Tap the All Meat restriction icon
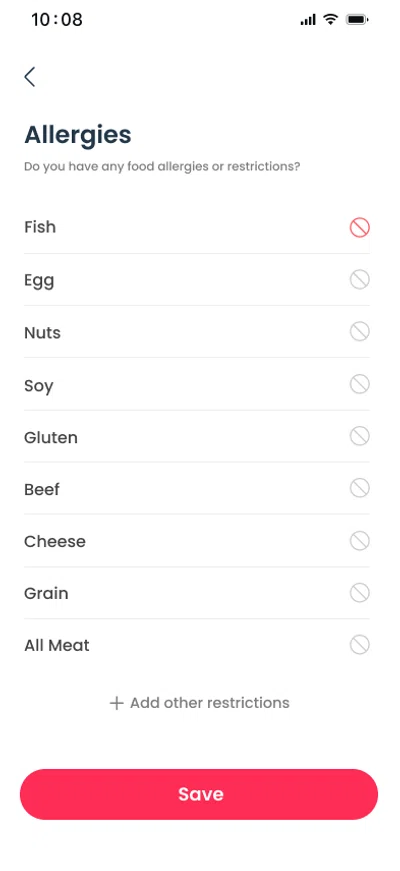The width and height of the screenshot is (400, 871). point(359,645)
